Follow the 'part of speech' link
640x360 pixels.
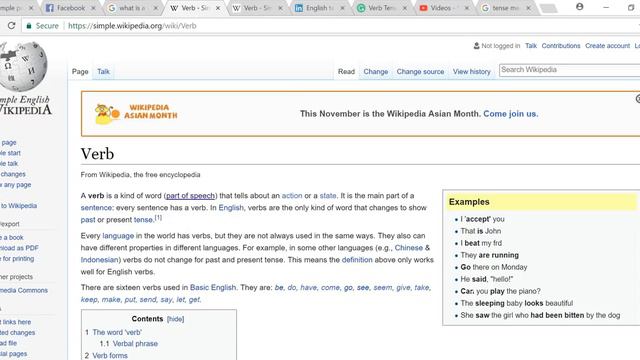pos(190,196)
